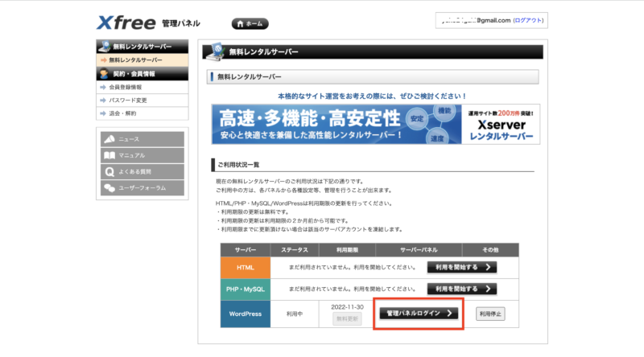Click the orange HTML server cell

(x=246, y=268)
